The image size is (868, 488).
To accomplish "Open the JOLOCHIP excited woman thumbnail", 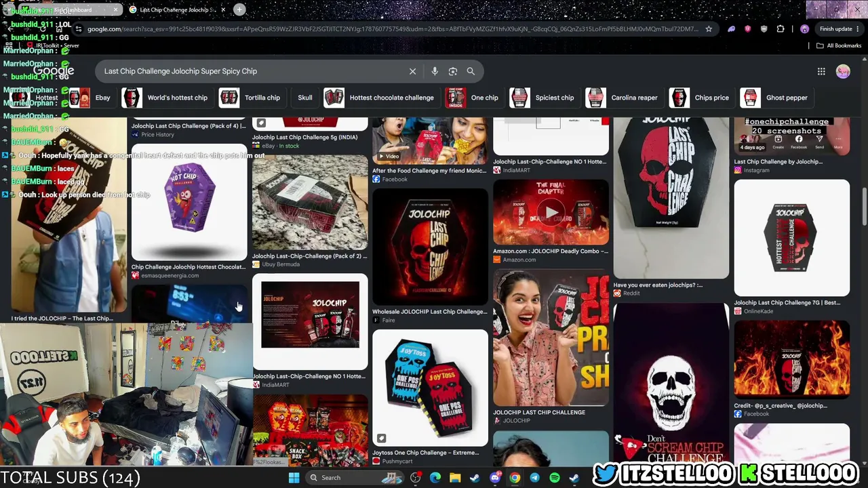I will tap(551, 338).
